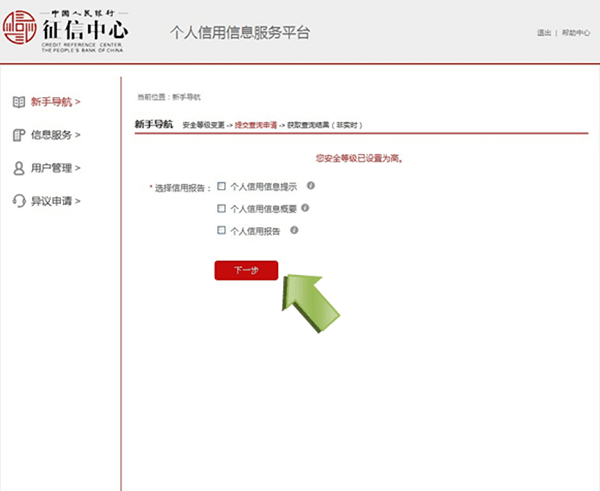Open the 异议申请 sidebar menu
This screenshot has height=491, width=600.
pos(55,201)
